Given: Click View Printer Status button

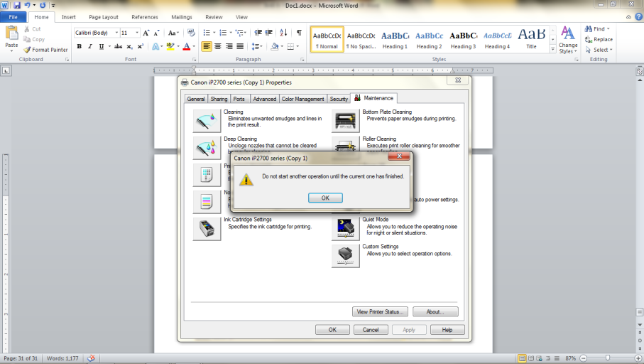Looking at the screenshot, I should 380,312.
